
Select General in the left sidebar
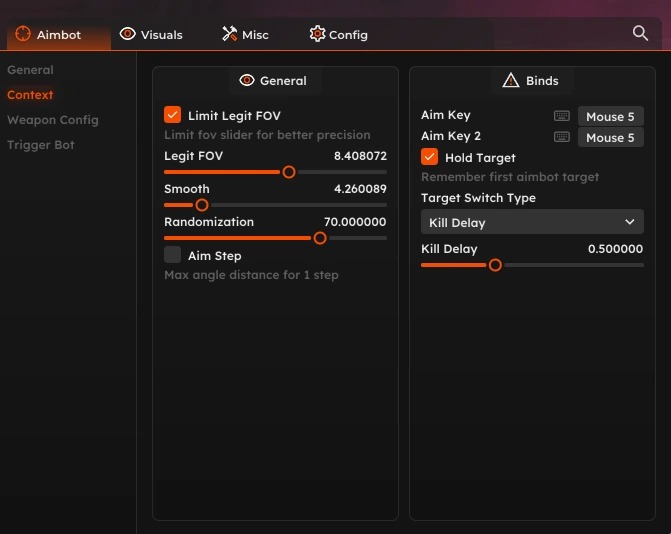(x=30, y=70)
